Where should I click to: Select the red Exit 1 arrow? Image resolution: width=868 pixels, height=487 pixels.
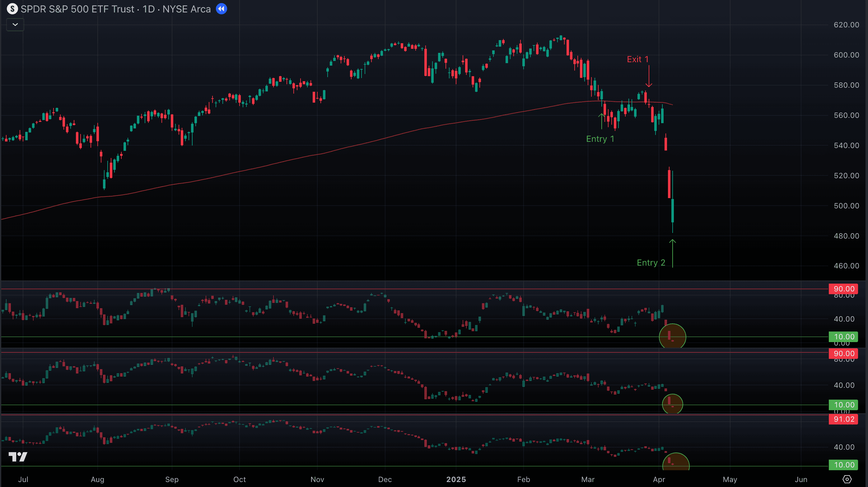pos(649,76)
